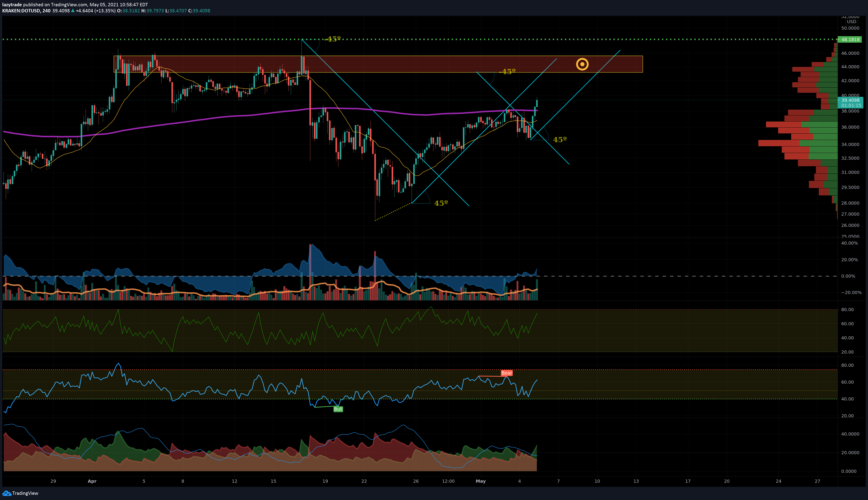The width and height of the screenshot is (868, 500).
Task: Click the 240 interval value in header
Action: pos(46,11)
